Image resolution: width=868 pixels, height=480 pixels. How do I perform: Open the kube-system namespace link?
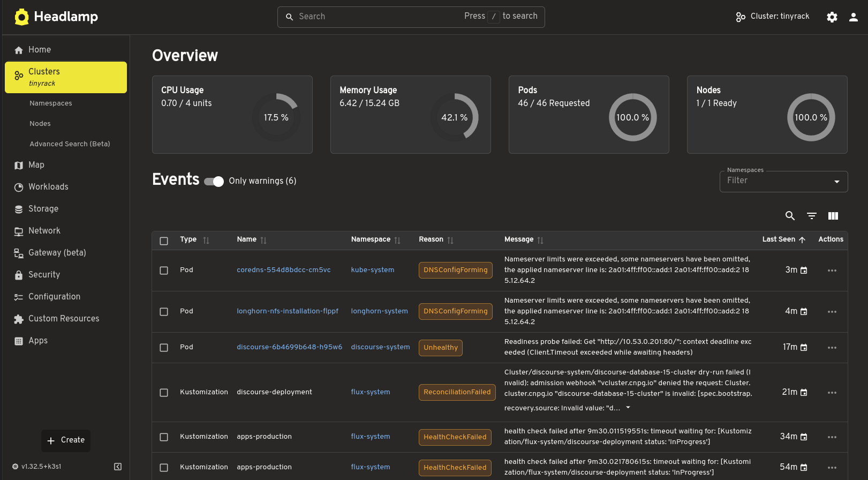[x=373, y=270]
